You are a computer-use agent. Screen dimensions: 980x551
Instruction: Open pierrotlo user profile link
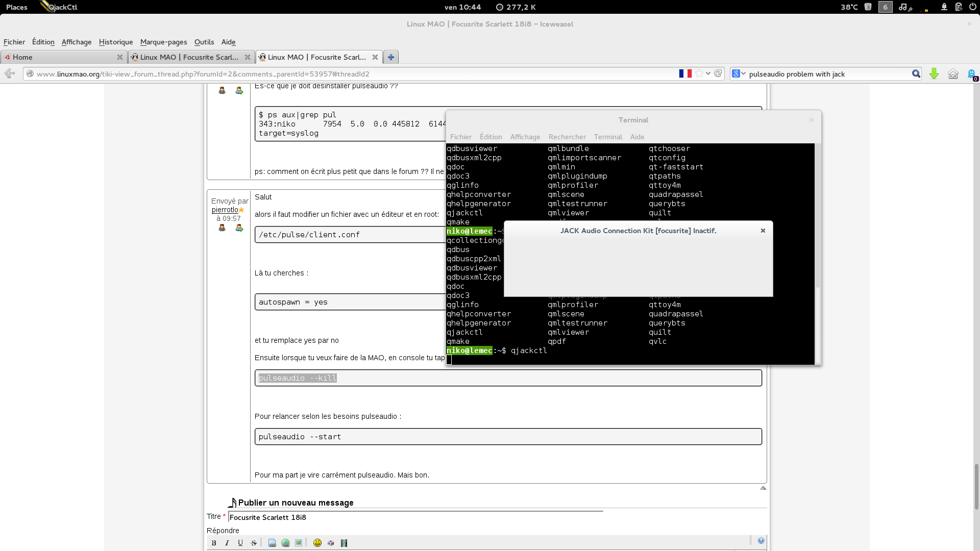coord(225,210)
